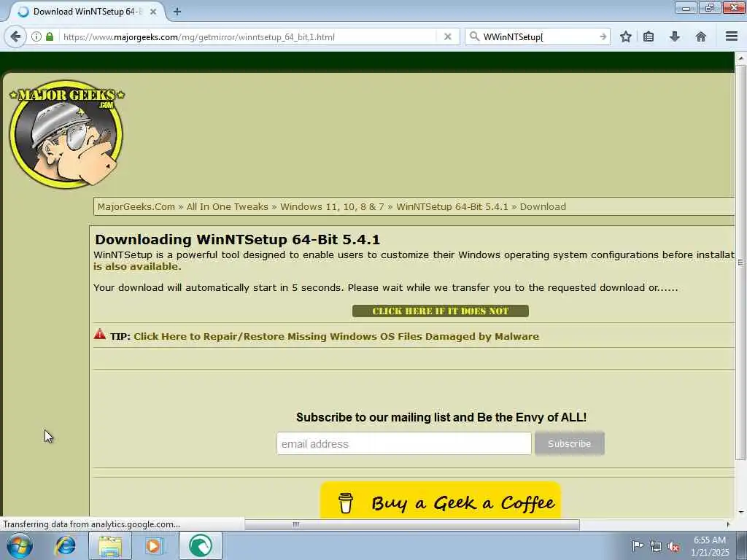Open the MajorGeeks.Com breadcrumb link

136,206
